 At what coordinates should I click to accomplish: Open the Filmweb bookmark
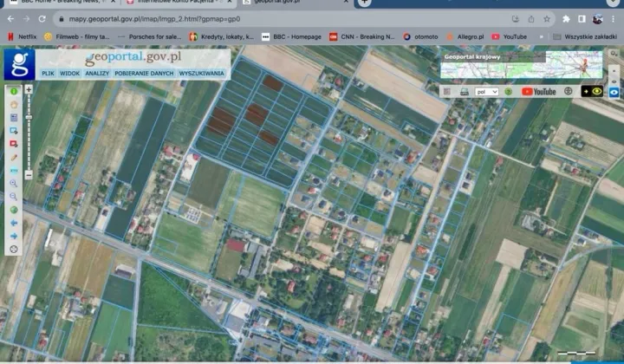point(77,36)
